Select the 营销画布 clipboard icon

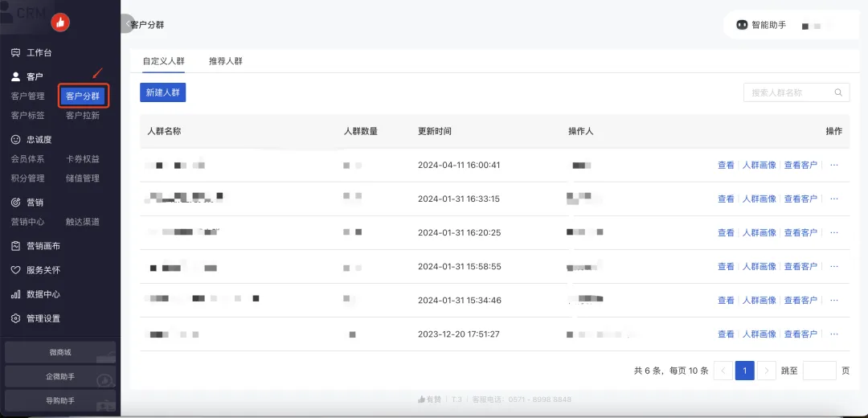pos(15,246)
